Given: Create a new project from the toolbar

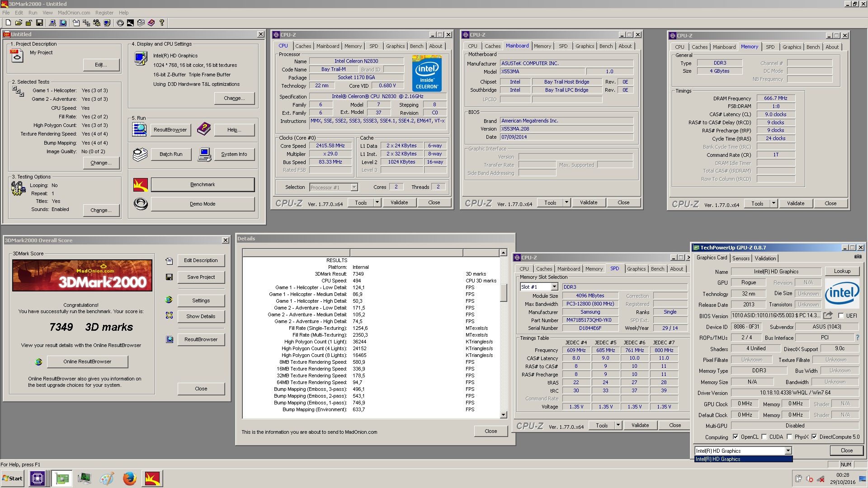Looking at the screenshot, I should [x=8, y=23].
